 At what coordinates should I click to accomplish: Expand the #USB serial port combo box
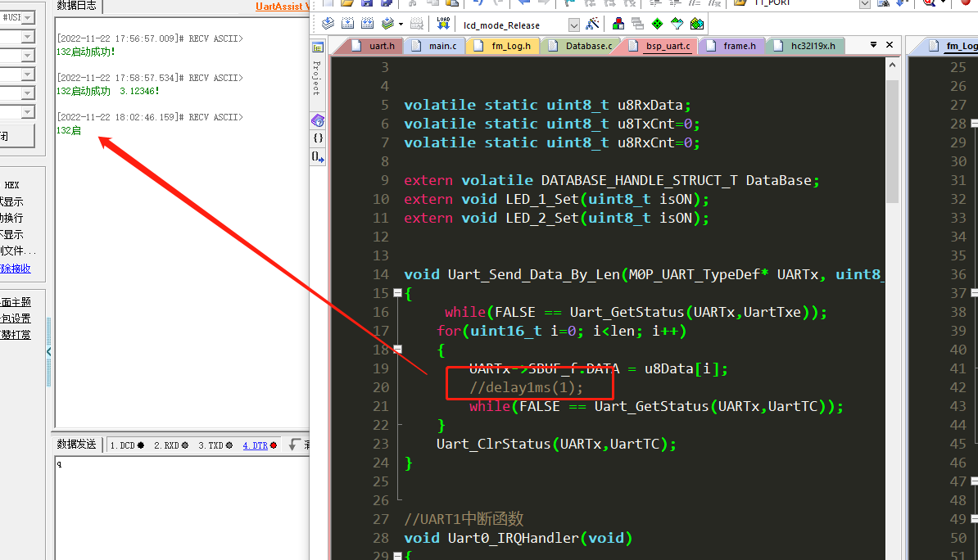click(28, 17)
